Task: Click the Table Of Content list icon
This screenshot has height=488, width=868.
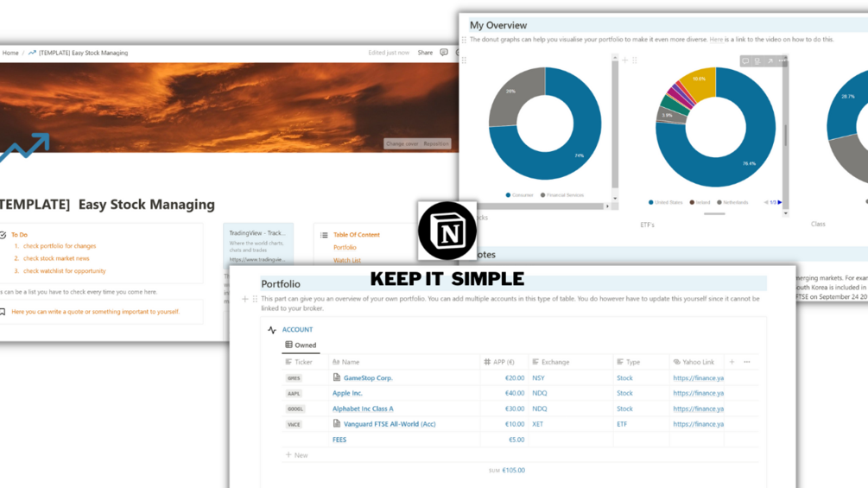Action: [324, 235]
